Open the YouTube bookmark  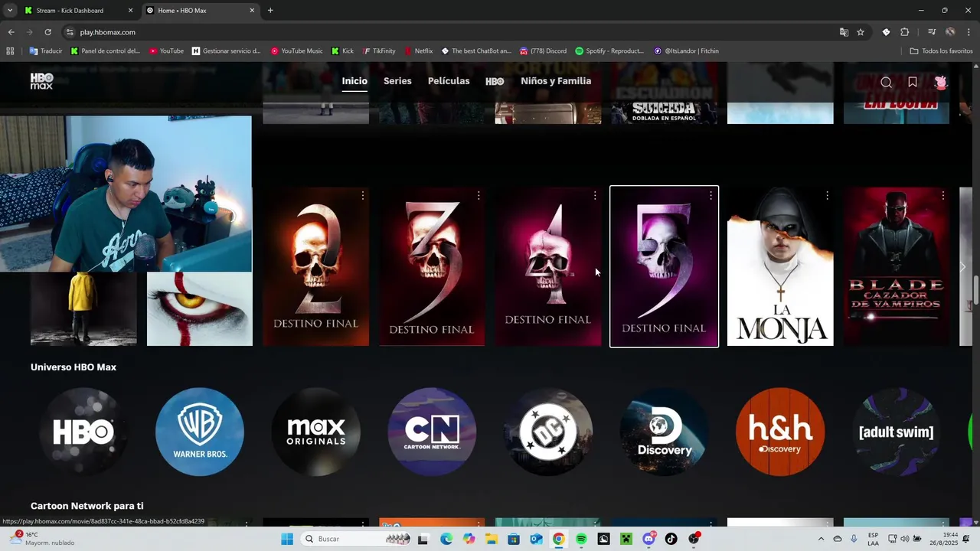click(x=166, y=51)
